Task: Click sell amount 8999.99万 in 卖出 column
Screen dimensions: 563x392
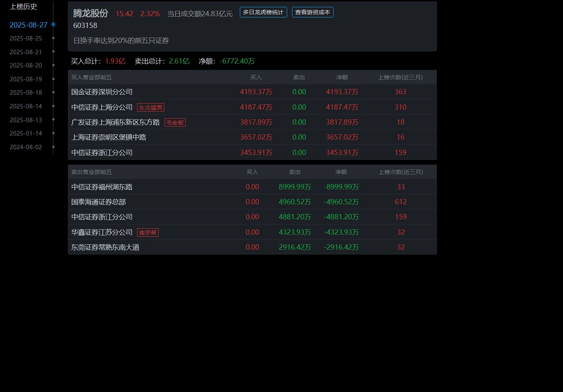Action: click(295, 187)
